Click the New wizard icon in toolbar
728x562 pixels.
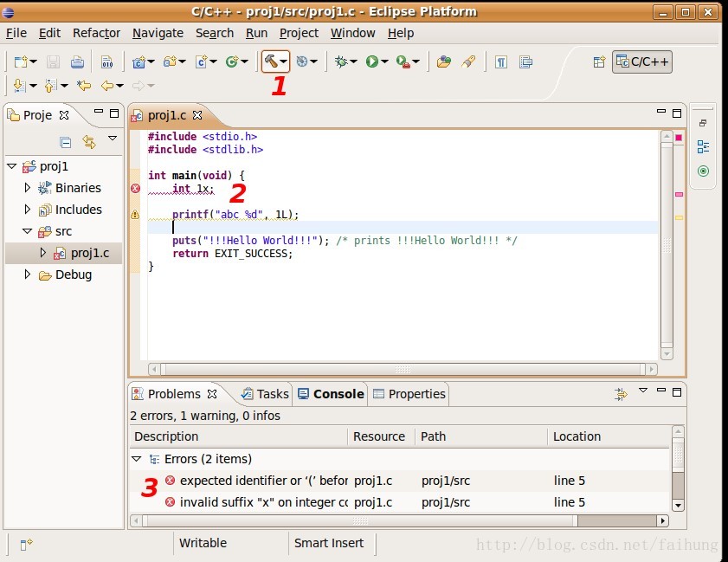coord(21,61)
